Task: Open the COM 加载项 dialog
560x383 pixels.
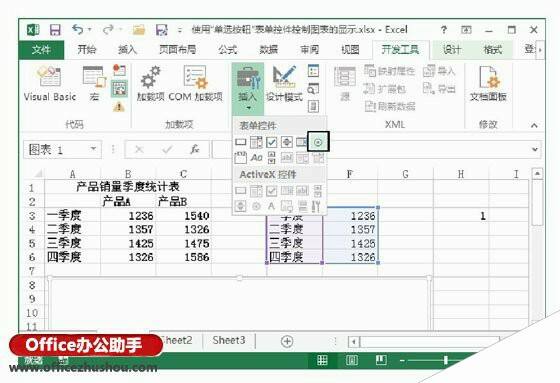Action: click(x=195, y=84)
